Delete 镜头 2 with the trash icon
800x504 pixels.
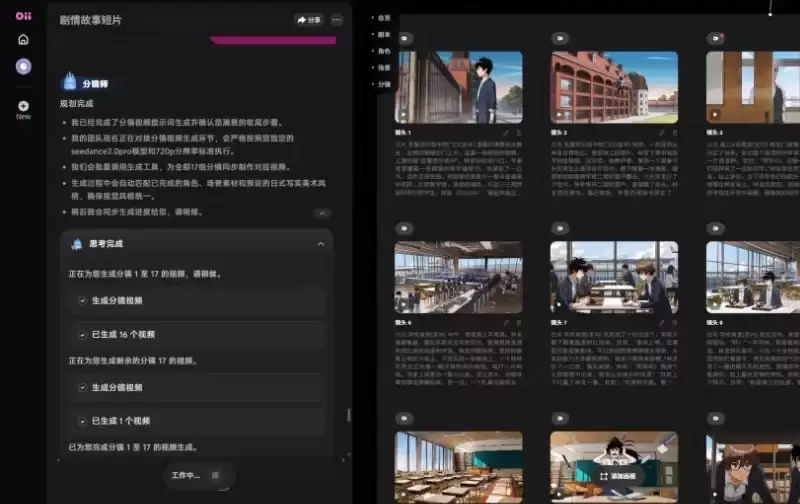tap(674, 133)
